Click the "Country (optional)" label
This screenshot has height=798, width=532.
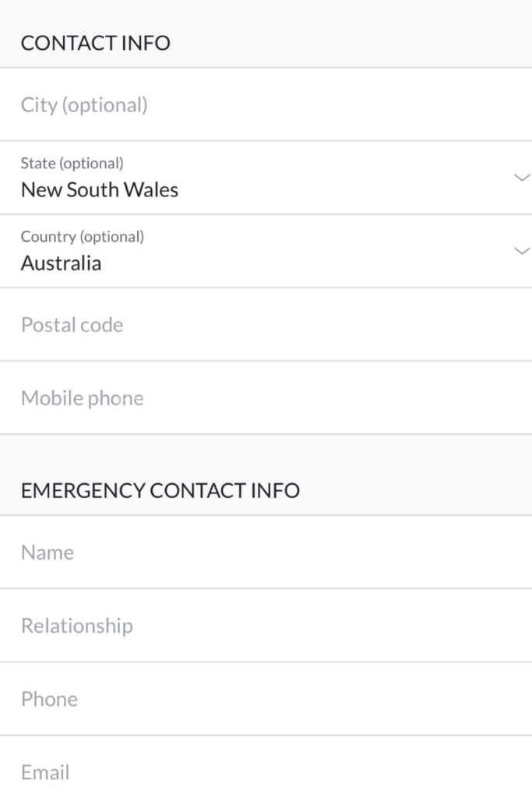[82, 237]
